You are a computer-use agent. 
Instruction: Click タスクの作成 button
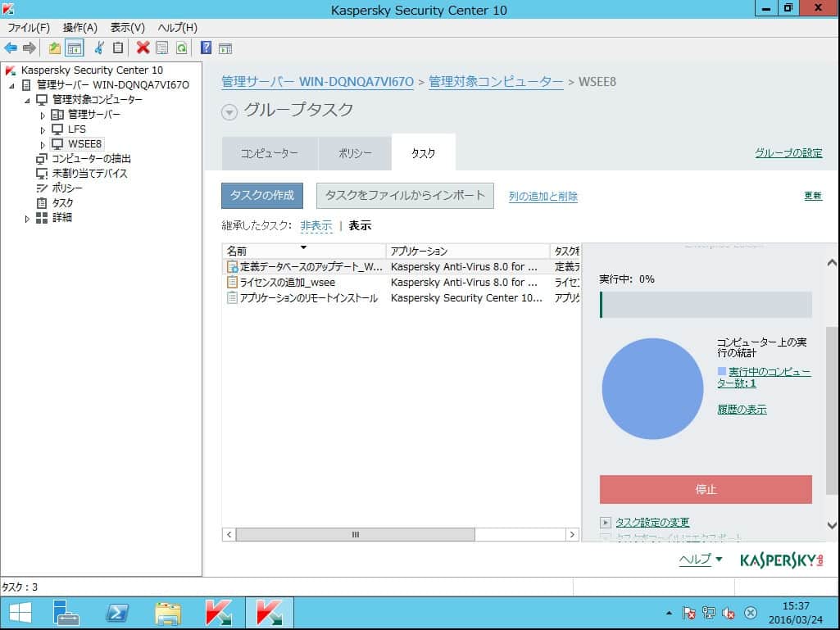click(262, 196)
